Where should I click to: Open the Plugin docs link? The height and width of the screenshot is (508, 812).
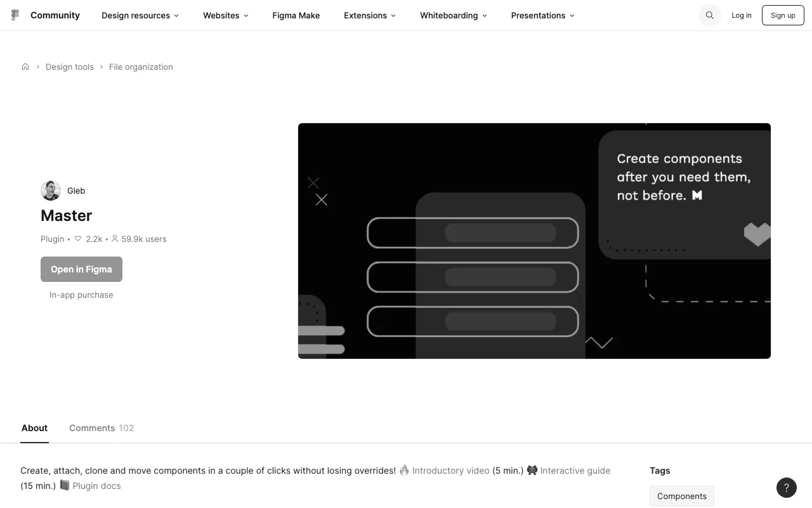click(96, 486)
